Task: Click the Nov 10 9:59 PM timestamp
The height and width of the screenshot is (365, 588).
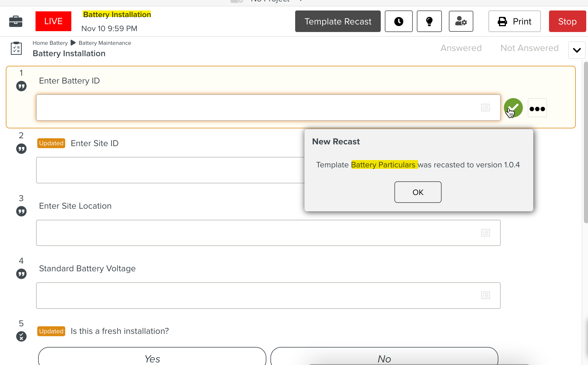Action: (x=109, y=29)
